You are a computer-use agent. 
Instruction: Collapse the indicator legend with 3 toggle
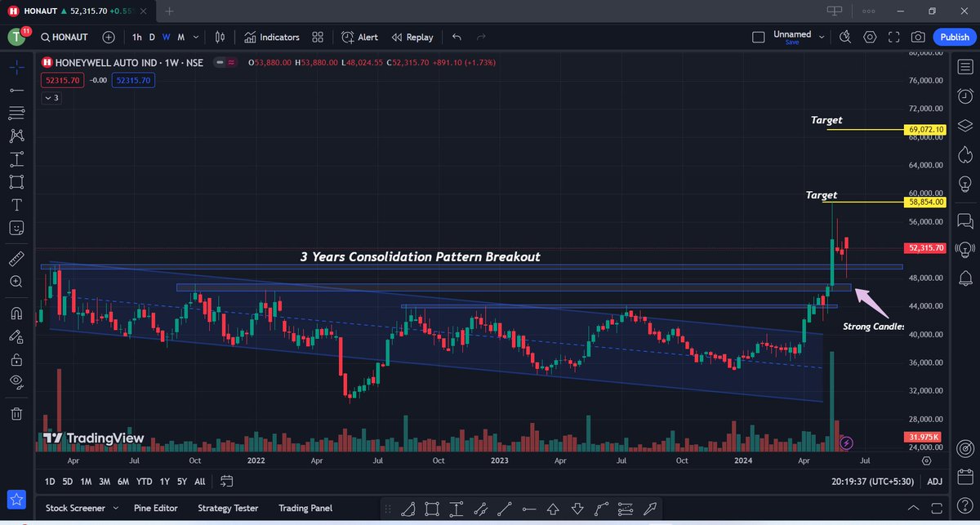tap(51, 98)
